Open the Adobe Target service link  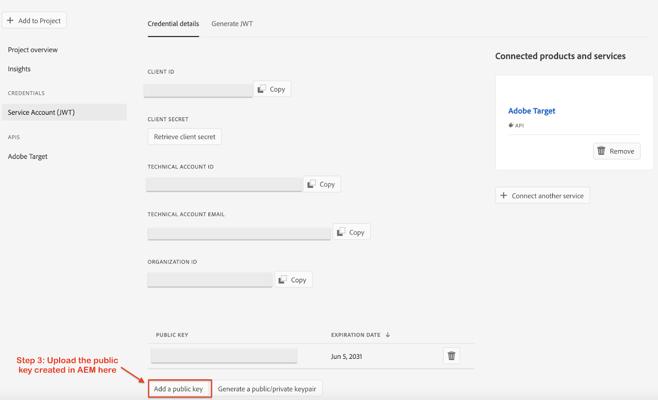531,111
